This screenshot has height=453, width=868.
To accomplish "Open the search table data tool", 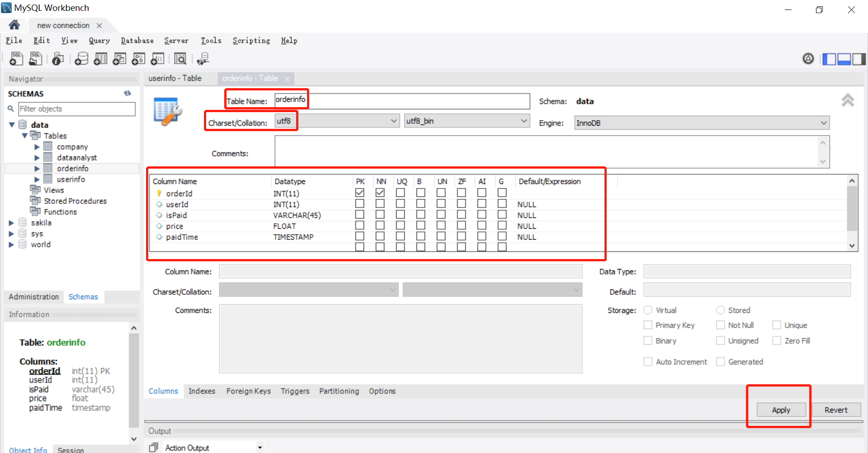I will [180, 58].
